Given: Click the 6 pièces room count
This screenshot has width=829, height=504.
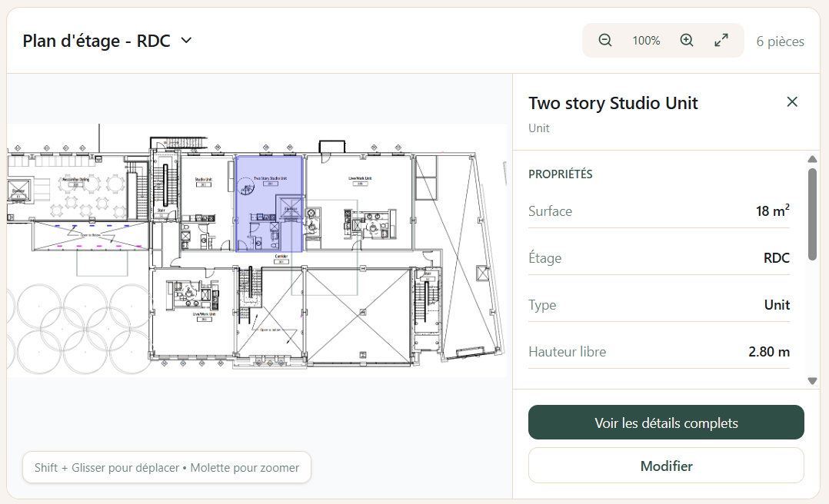Looking at the screenshot, I should [x=780, y=41].
